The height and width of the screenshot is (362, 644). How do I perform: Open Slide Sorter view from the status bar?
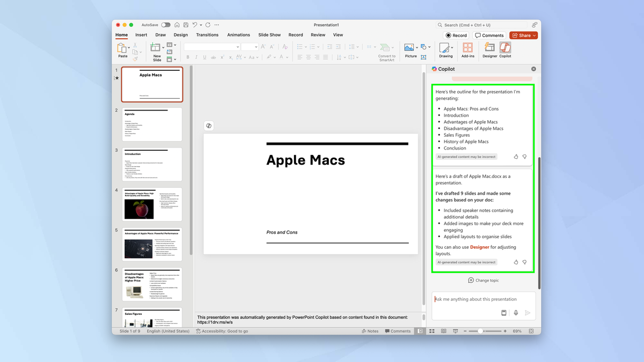click(432, 331)
